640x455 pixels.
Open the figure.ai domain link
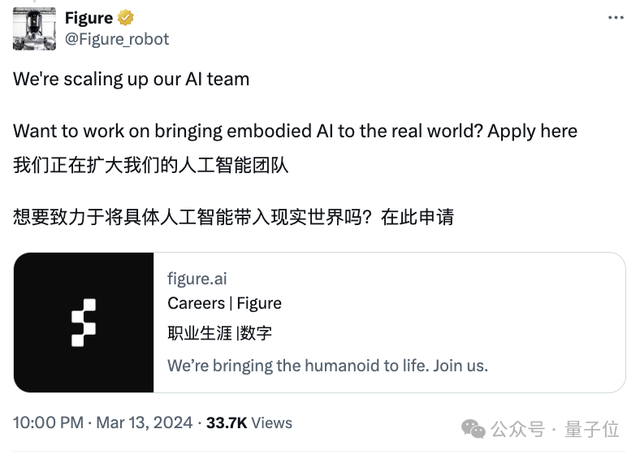click(197, 279)
